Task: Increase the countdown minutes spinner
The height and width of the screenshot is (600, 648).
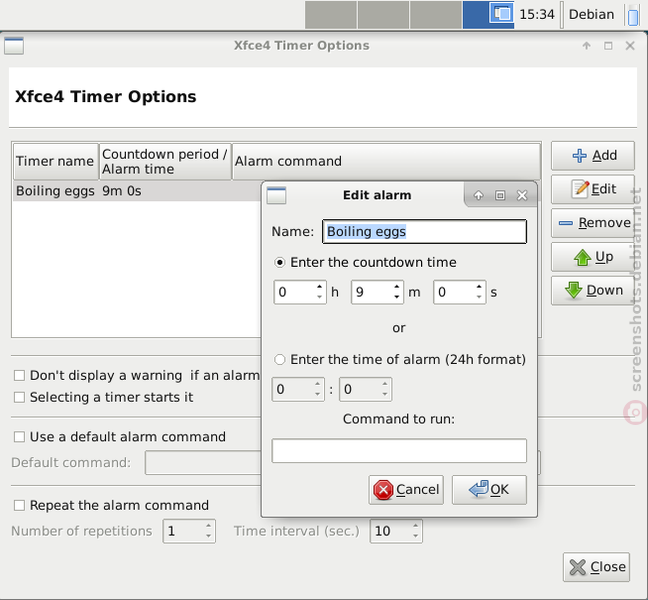Action: (x=397, y=287)
